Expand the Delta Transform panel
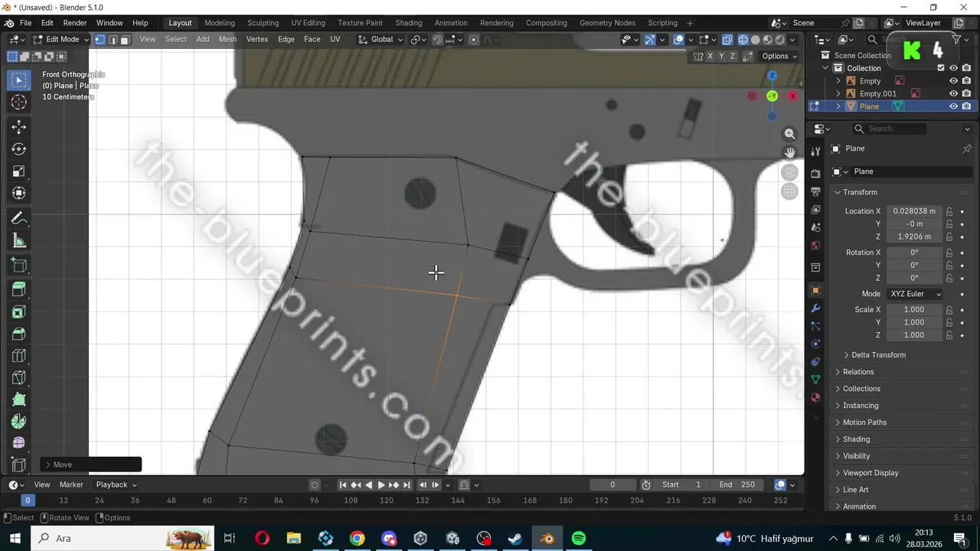 click(878, 355)
